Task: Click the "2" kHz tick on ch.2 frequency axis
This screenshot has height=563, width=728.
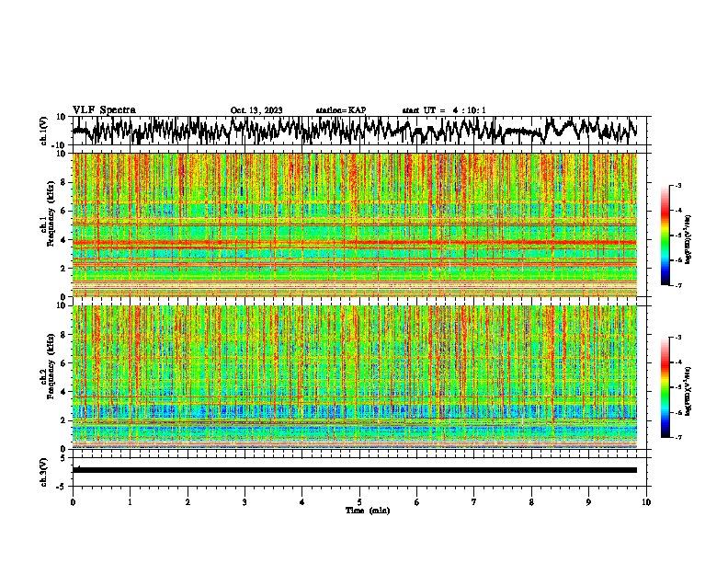Action: [x=64, y=420]
